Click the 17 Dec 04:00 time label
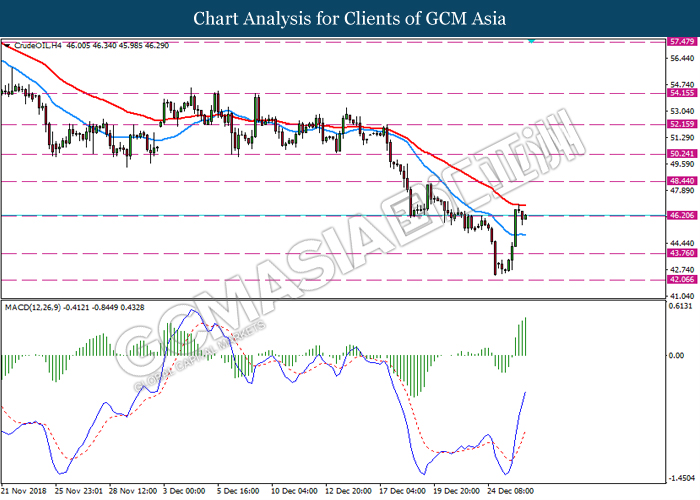 tap(402, 491)
